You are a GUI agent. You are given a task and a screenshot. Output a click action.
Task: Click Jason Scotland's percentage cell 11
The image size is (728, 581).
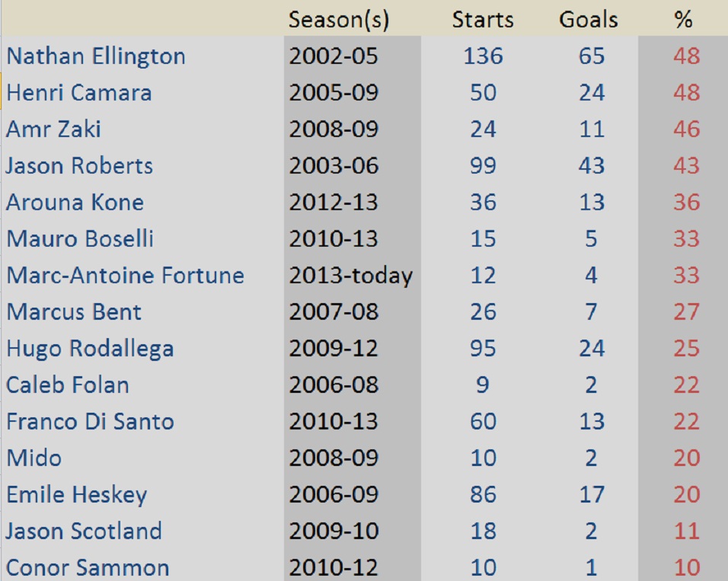click(x=685, y=531)
